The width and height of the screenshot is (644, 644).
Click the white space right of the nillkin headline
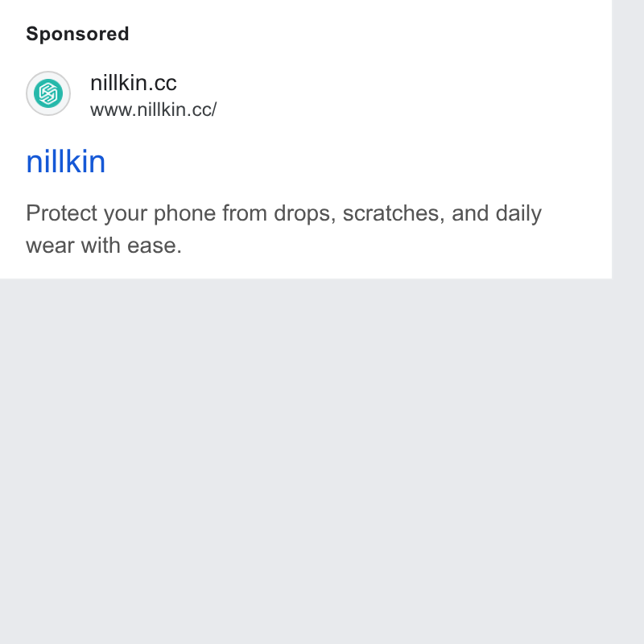(x=357, y=162)
